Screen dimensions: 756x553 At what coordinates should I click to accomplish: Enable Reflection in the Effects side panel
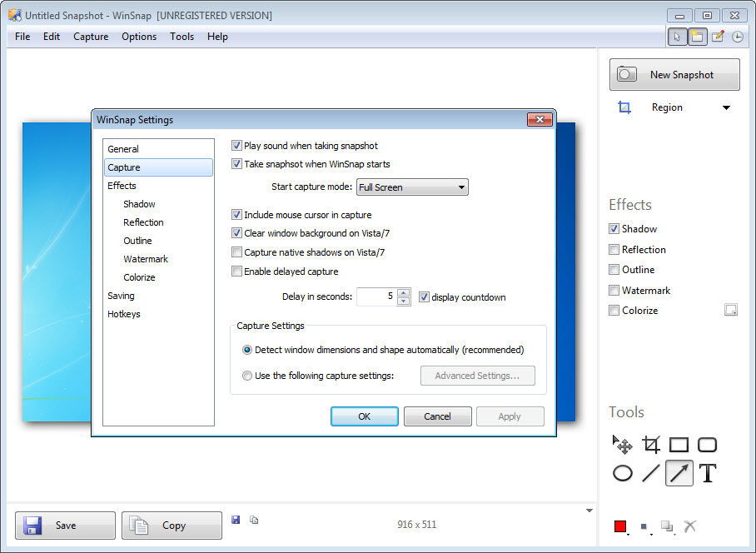[614, 249]
